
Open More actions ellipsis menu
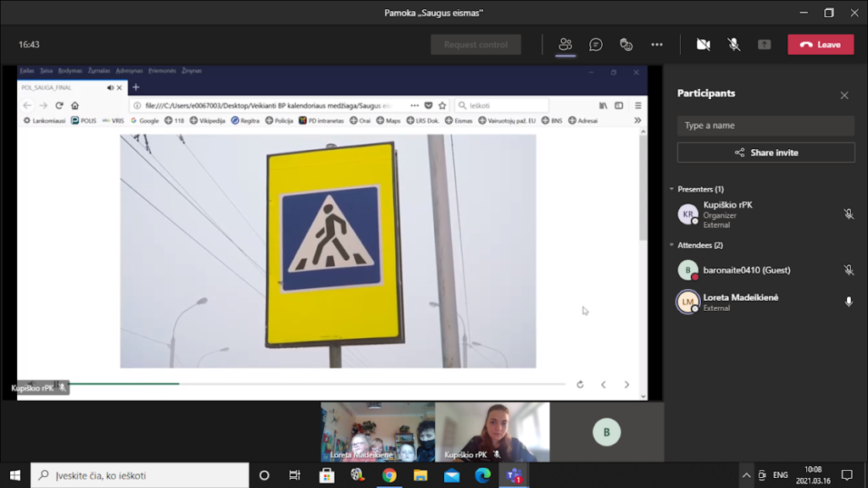[657, 45]
